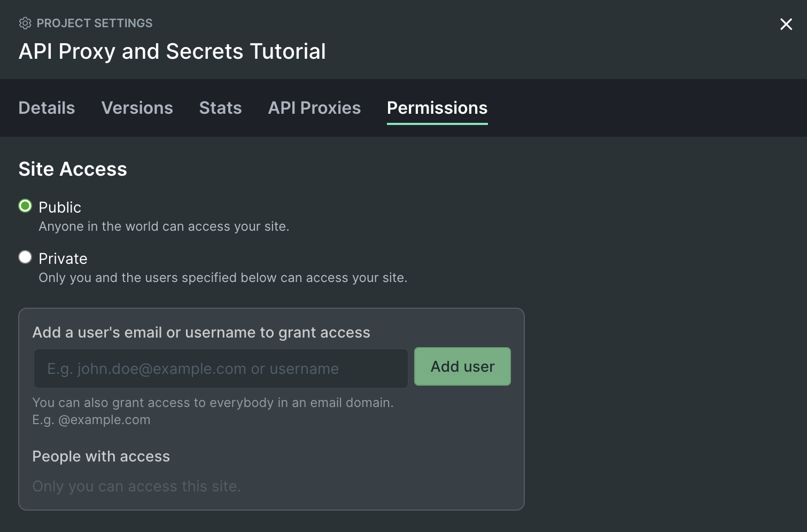Screen dimensions: 807x532
Task: Select the Permissions tab
Action: [x=437, y=108]
